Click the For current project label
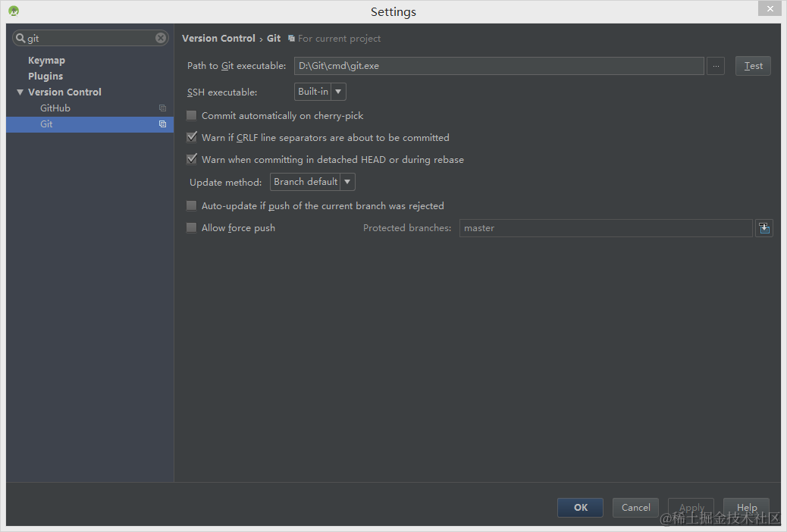This screenshot has height=532, width=787. (x=340, y=38)
